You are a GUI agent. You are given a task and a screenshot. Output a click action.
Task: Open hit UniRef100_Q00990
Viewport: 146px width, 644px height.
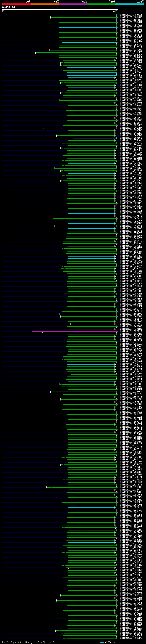[131, 337]
